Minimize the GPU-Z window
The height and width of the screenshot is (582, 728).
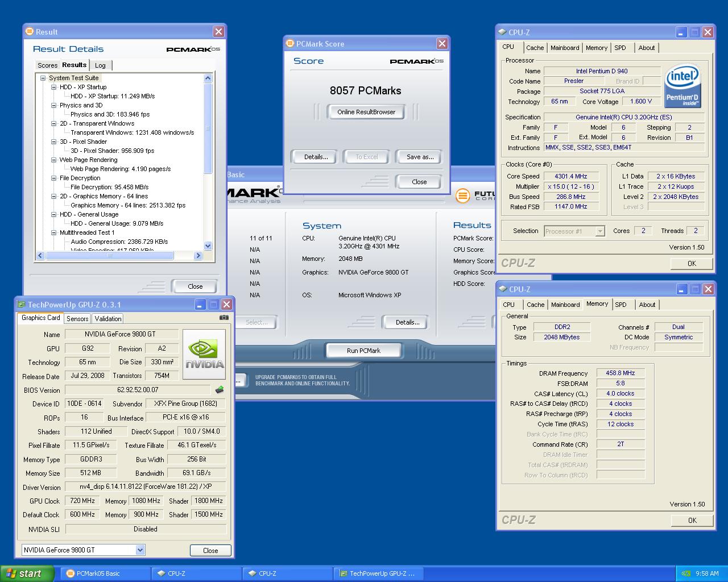click(x=200, y=305)
